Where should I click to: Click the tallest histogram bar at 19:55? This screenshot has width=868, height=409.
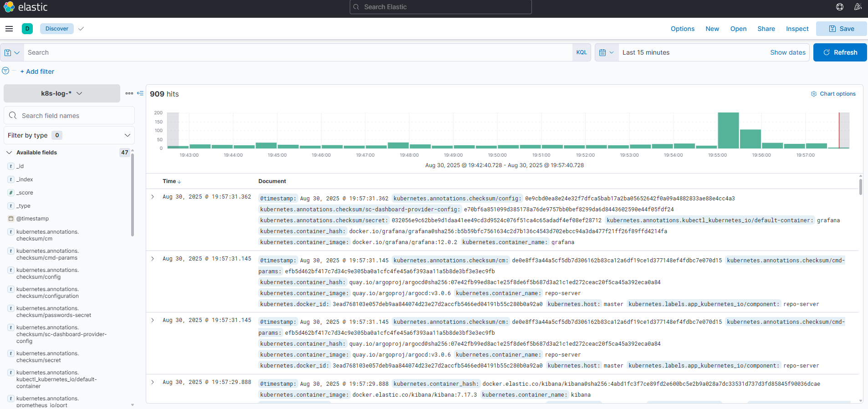point(728,130)
